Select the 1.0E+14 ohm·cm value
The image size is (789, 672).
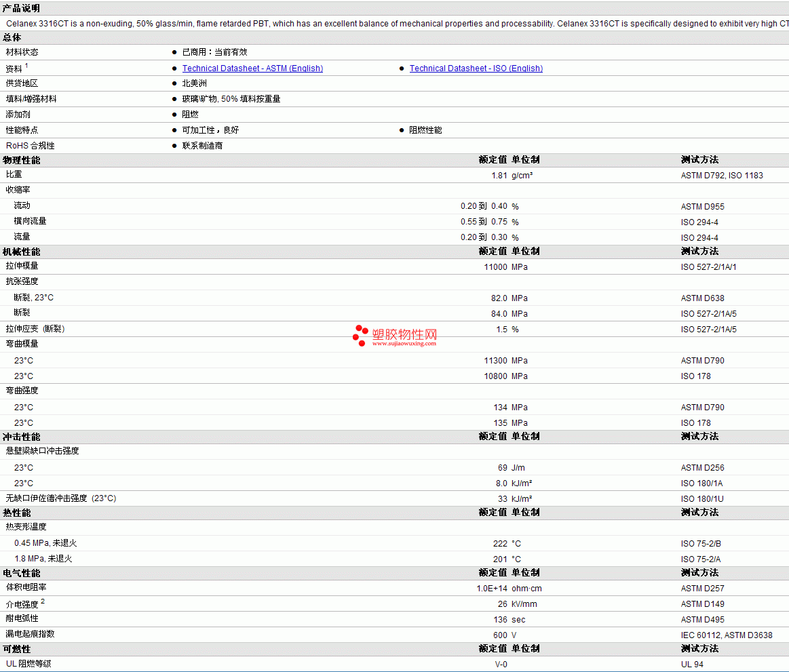[x=509, y=589]
